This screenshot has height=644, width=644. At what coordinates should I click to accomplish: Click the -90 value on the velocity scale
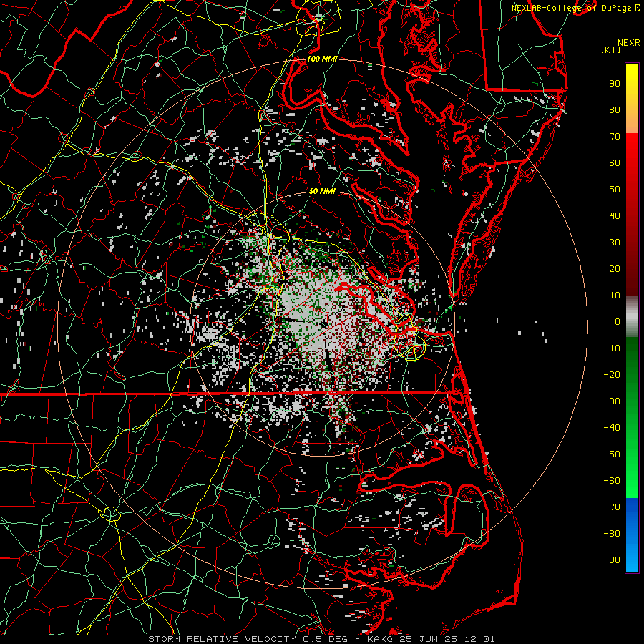click(612, 560)
